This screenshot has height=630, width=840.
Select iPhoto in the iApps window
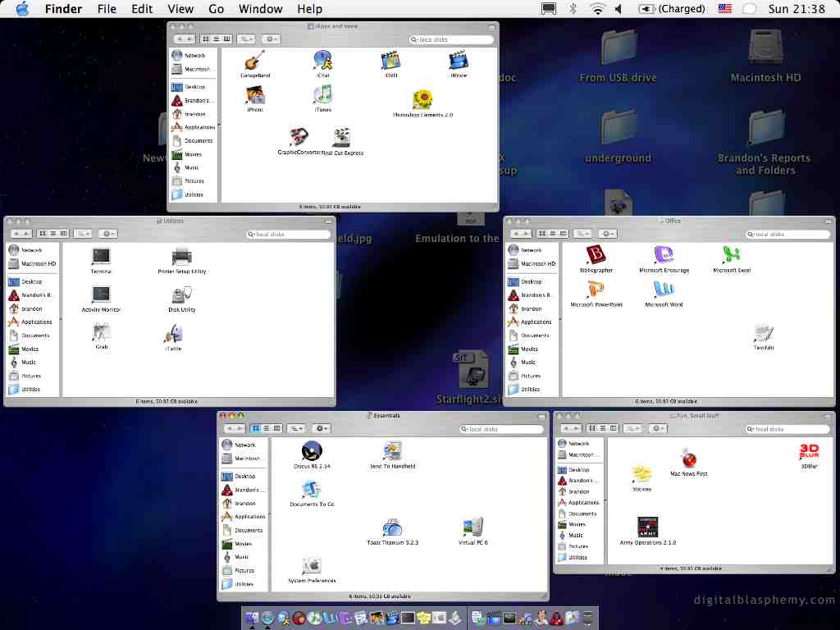pyautogui.click(x=255, y=95)
